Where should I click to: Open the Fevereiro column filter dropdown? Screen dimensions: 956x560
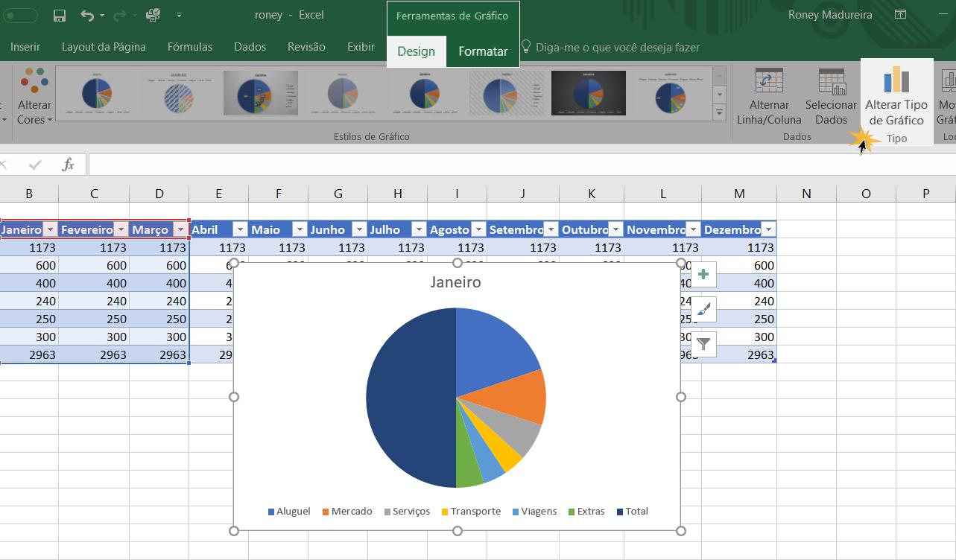[x=121, y=229]
